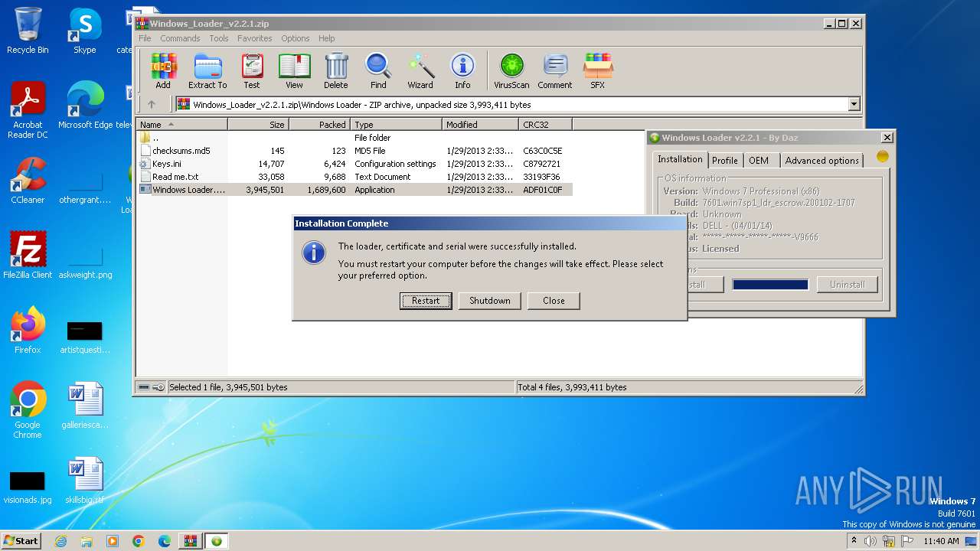The height and width of the screenshot is (551, 980).
Task: Show hidden system tray icons arrow
Action: click(854, 541)
